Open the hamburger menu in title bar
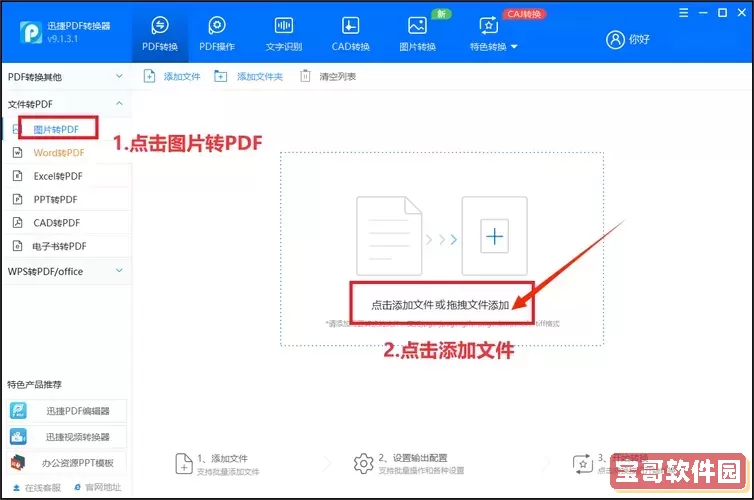Screen dimensions: 754x500 683,13
